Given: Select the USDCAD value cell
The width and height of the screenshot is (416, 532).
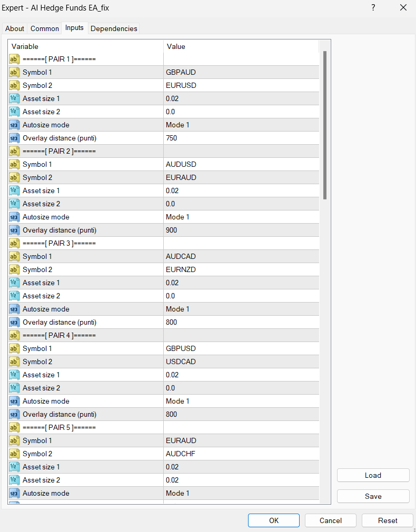Looking at the screenshot, I should pos(241,362).
